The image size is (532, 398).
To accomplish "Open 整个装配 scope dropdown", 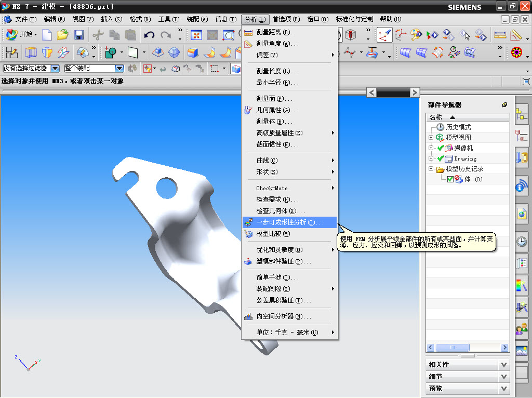I will tap(119, 69).
